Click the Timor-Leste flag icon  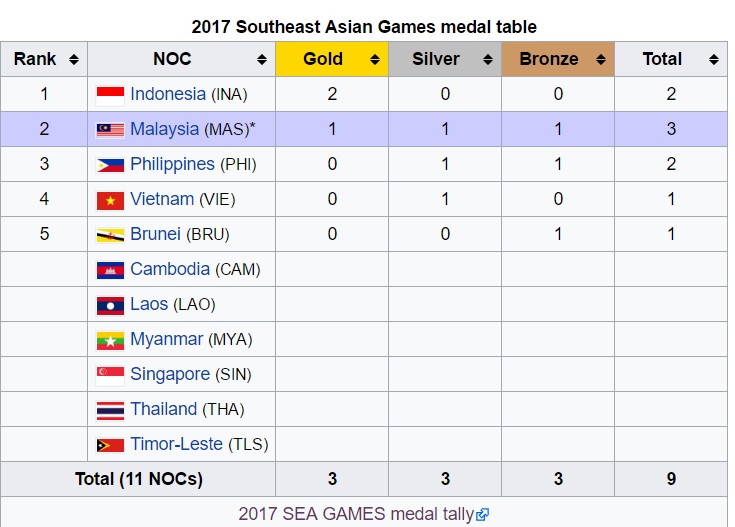(110, 445)
